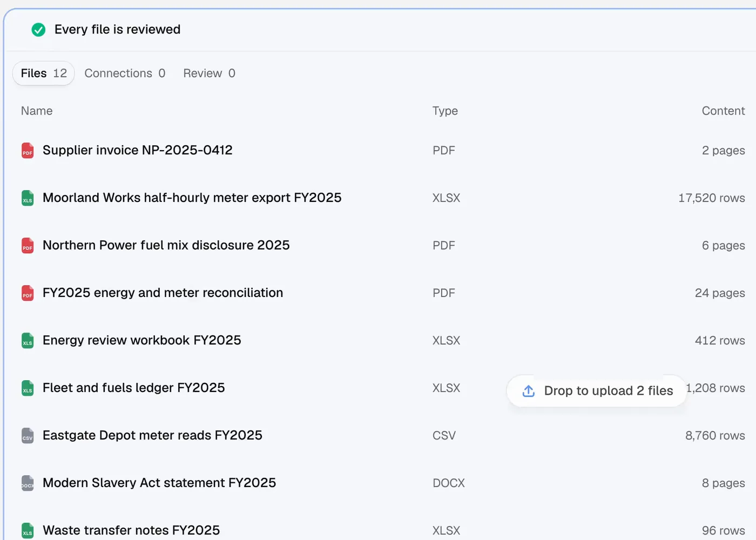Sort by the Name column header

tap(37, 111)
